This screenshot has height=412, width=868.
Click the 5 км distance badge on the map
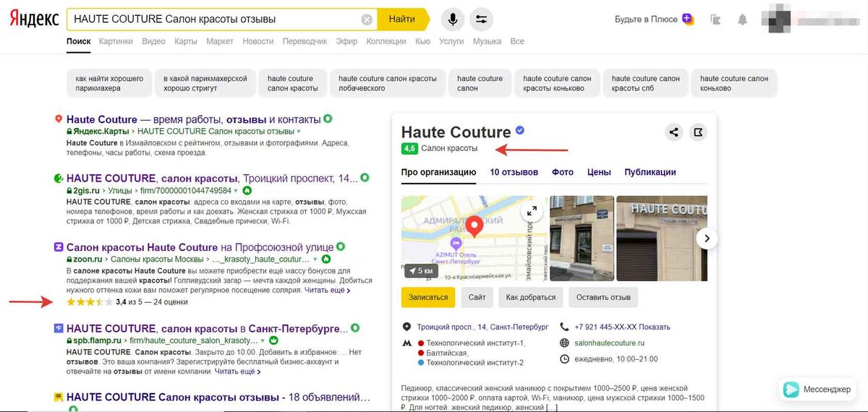pyautogui.click(x=422, y=271)
